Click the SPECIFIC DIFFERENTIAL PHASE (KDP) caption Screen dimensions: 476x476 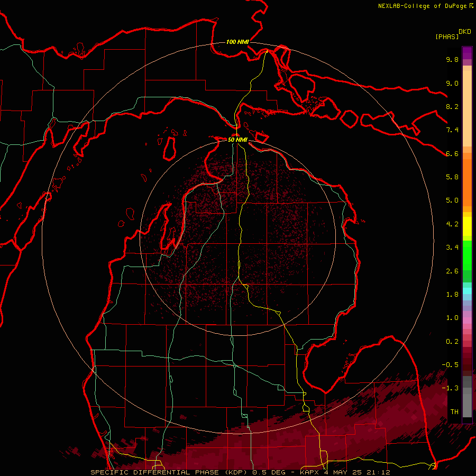coord(169,472)
